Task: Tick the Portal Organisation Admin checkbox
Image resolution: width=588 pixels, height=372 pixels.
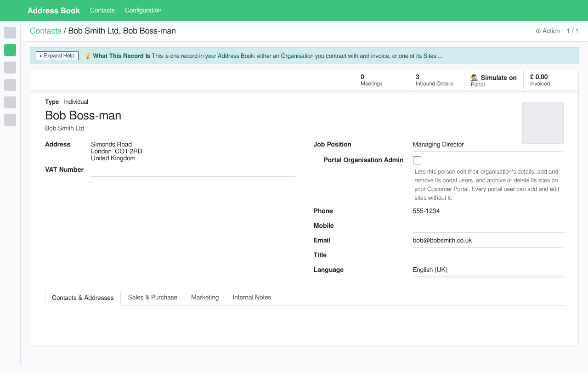Action: (x=417, y=160)
